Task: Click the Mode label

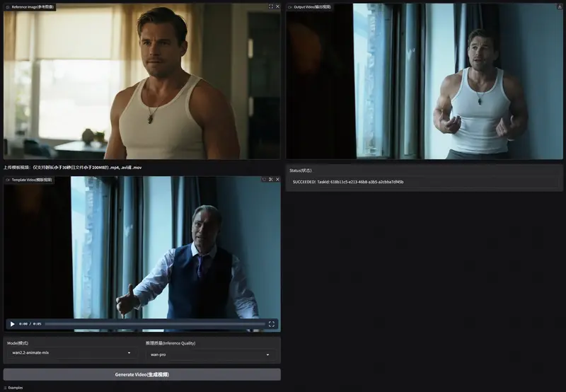Action: [x=18, y=343]
